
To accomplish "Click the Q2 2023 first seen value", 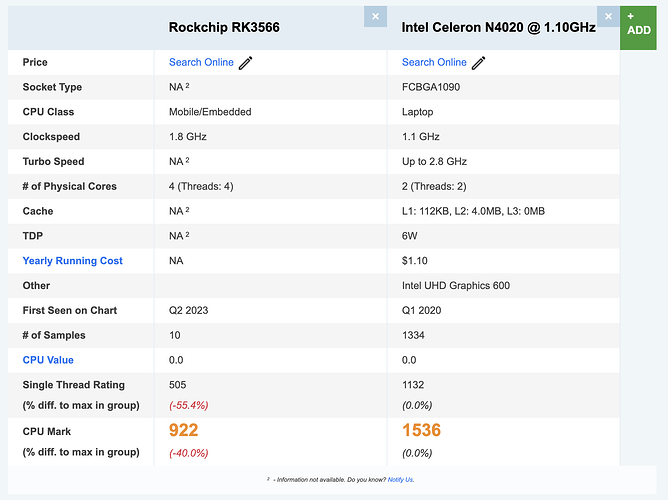I will [x=188, y=310].
